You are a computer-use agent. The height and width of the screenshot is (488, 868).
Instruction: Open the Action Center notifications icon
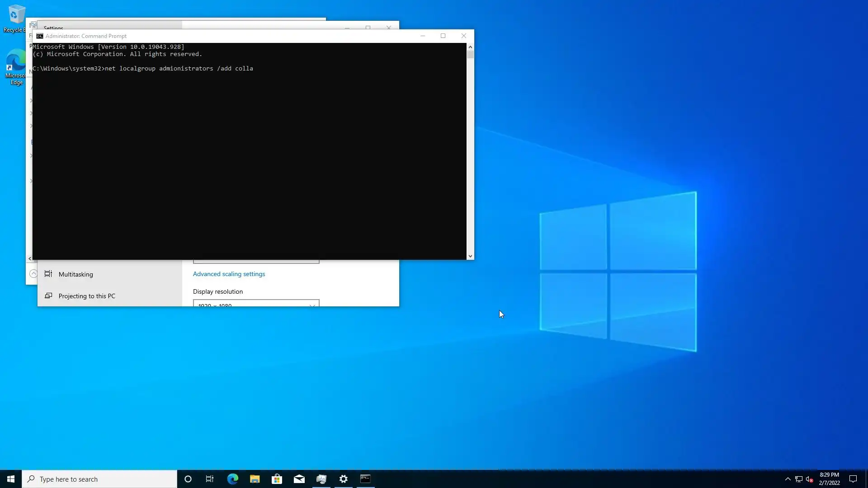click(853, 479)
